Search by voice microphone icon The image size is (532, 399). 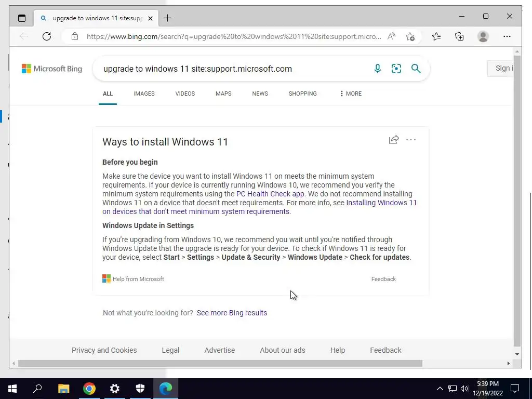(x=377, y=69)
